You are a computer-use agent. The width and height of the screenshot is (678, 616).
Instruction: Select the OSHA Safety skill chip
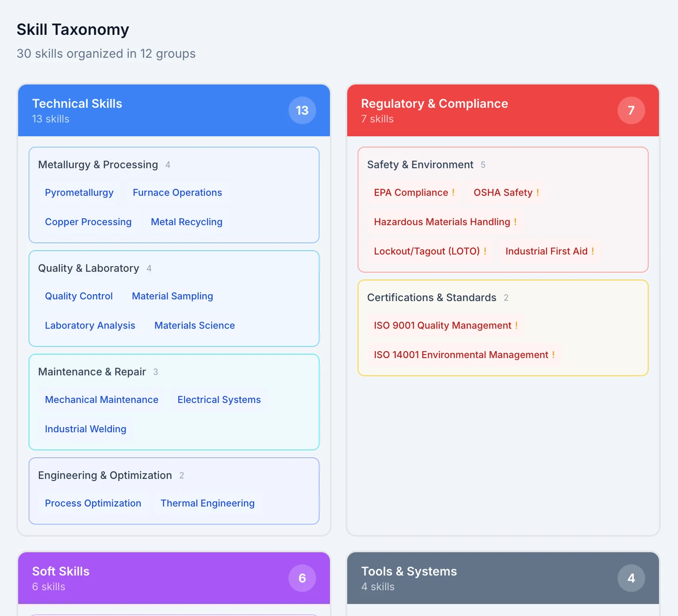click(506, 193)
